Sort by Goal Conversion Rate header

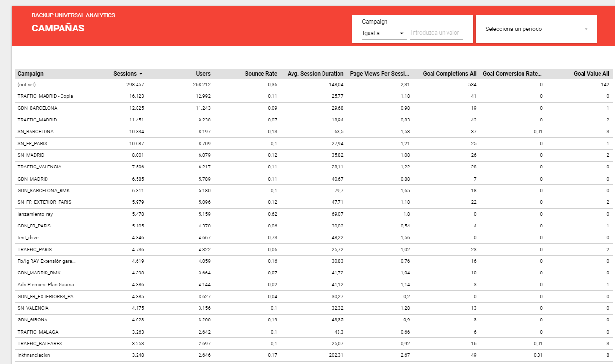coord(512,74)
